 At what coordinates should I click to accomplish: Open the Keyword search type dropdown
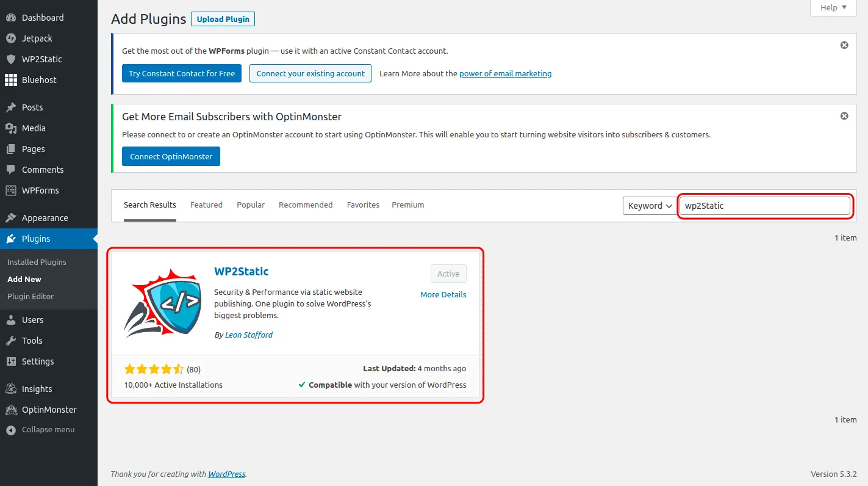[x=650, y=206]
